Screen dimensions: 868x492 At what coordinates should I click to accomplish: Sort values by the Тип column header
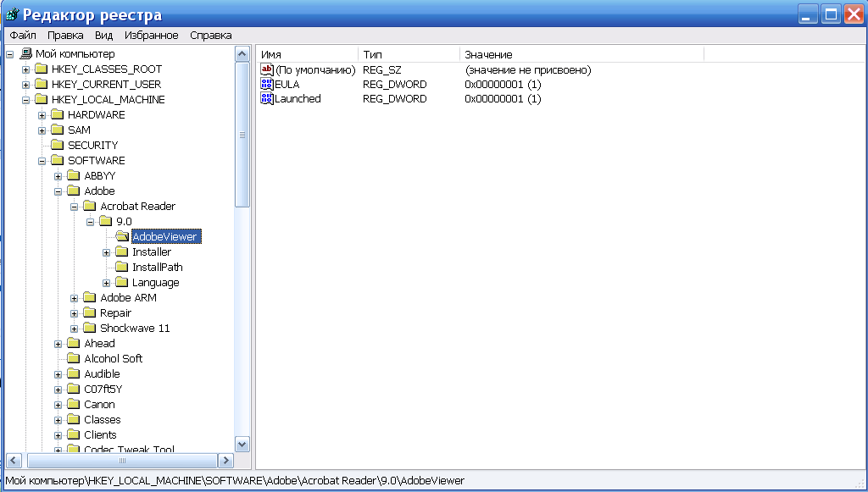coord(409,55)
